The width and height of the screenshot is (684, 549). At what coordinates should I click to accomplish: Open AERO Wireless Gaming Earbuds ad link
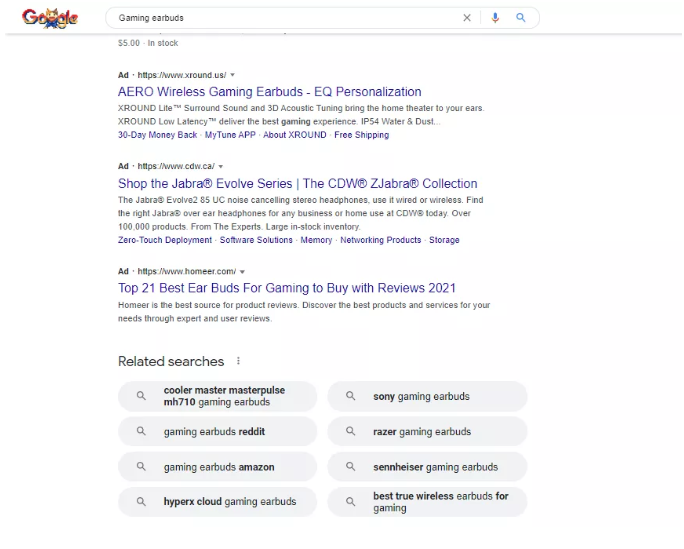[x=269, y=92]
